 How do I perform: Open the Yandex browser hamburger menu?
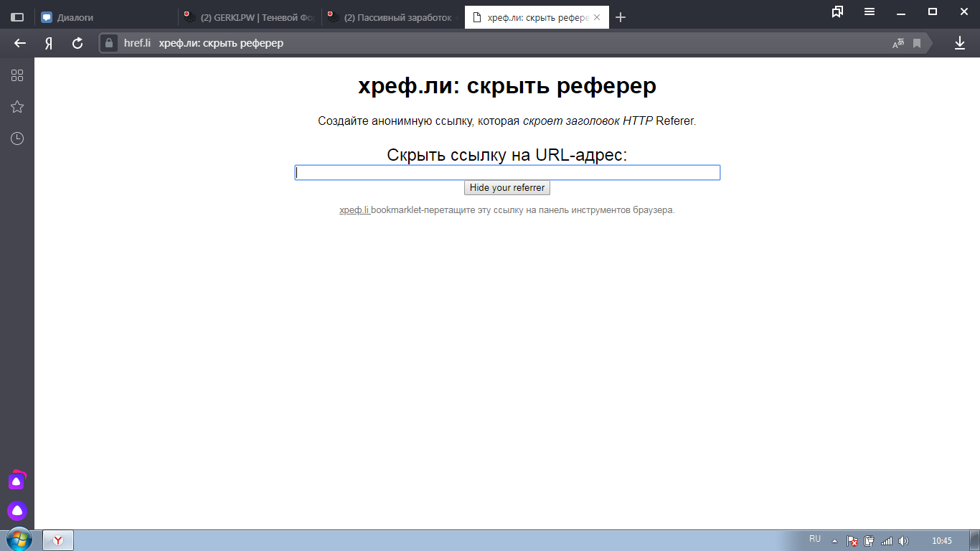pos(870,11)
